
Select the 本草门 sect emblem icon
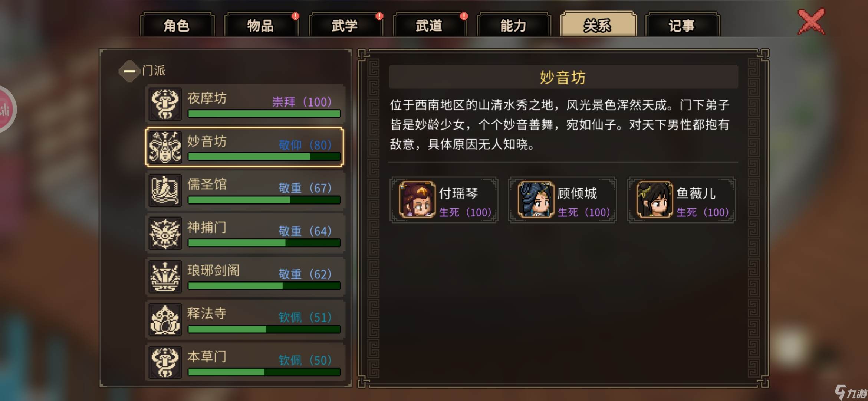click(165, 362)
